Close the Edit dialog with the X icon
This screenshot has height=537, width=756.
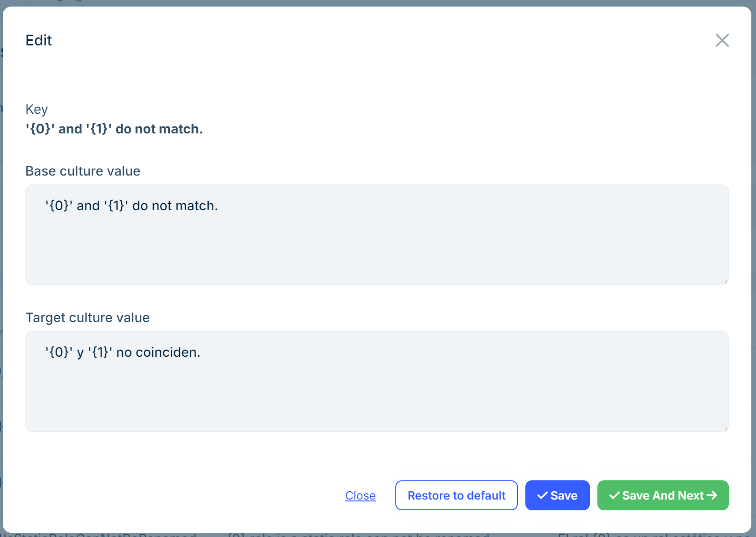coord(722,40)
